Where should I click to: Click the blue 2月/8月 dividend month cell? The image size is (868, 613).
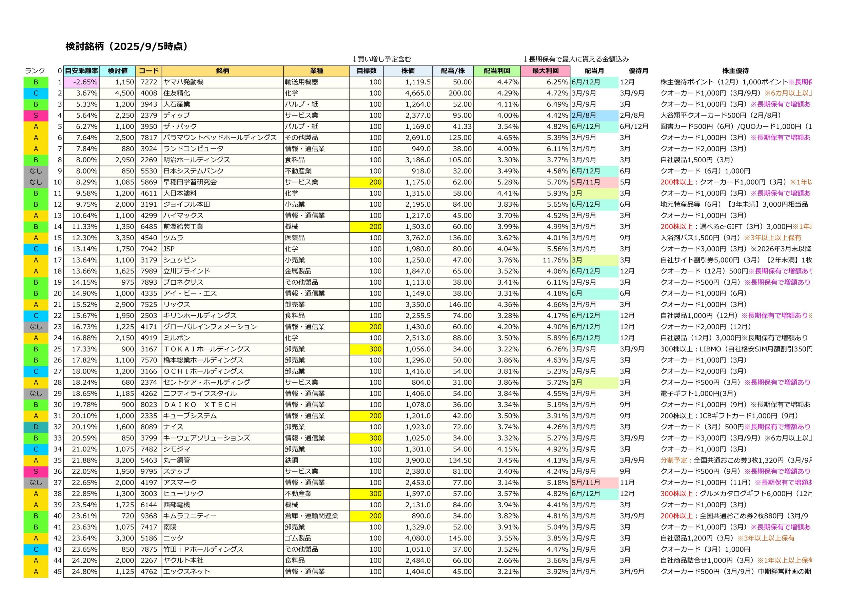point(594,116)
